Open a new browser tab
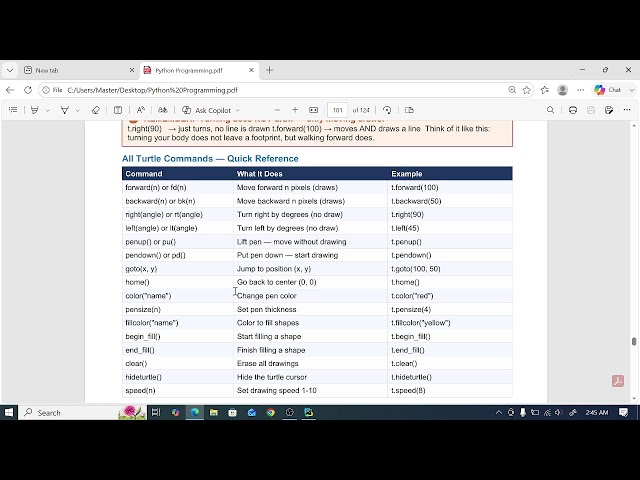Viewport: 640px width, 480px height. pos(269,70)
